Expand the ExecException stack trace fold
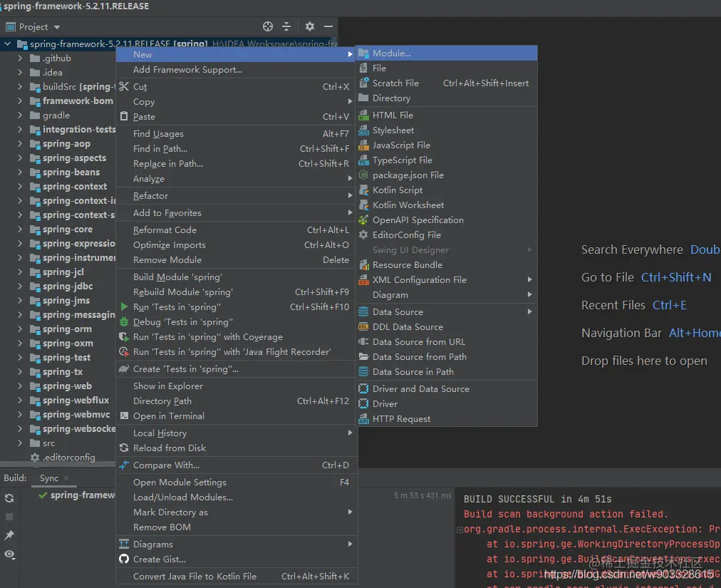The height and width of the screenshot is (588, 721). pos(460,530)
